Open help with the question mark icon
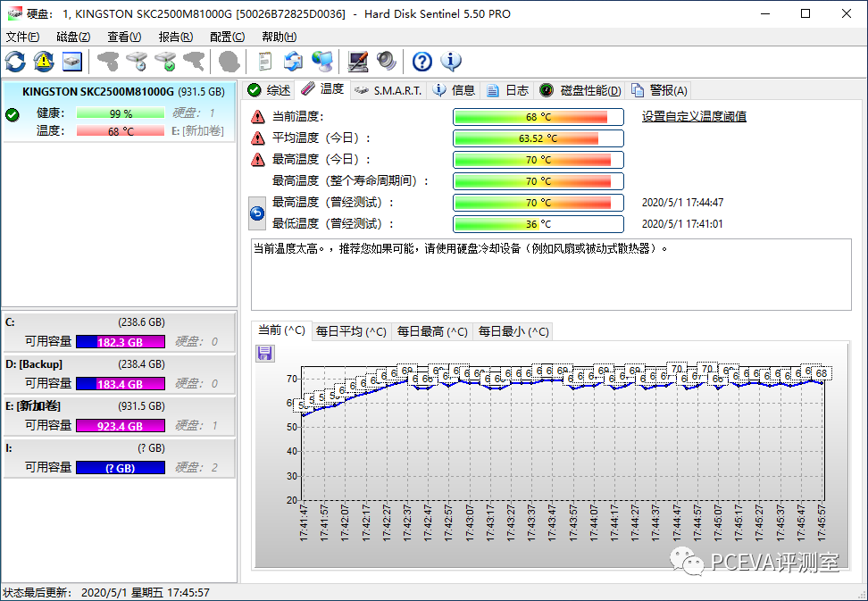The height and width of the screenshot is (601, 868). 421,62
